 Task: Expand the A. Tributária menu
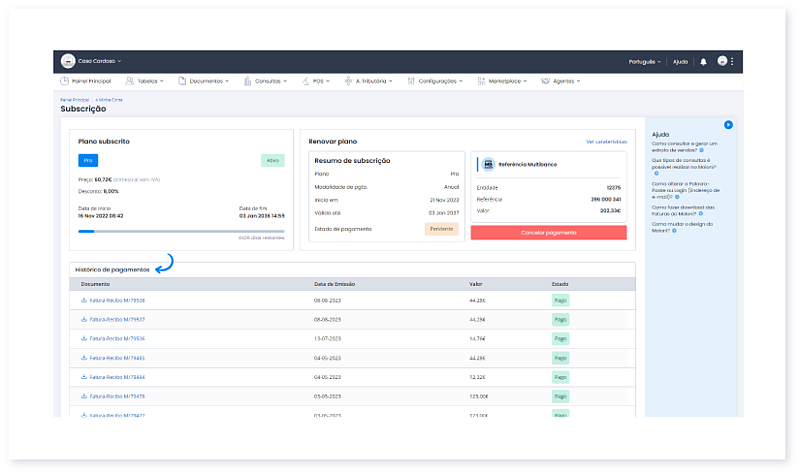[374, 81]
